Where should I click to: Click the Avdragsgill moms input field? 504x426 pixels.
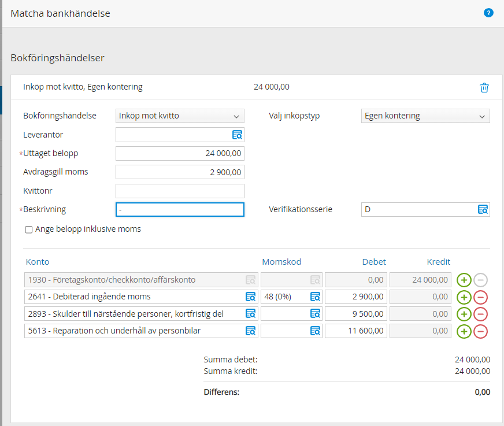[180, 172]
